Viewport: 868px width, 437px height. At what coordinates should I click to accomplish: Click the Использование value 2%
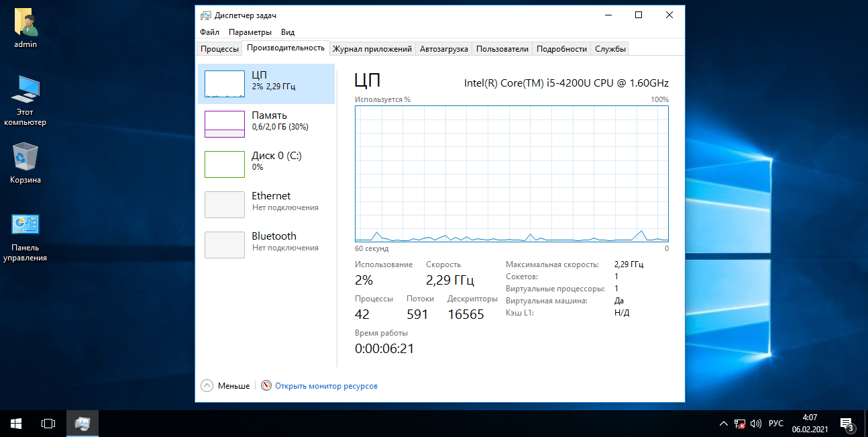pyautogui.click(x=364, y=280)
